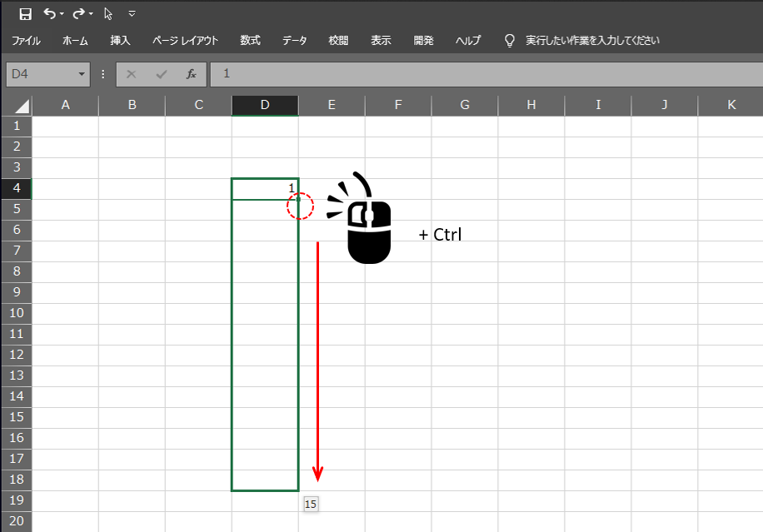Select cell D4 containing value 1
This screenshot has height=532, width=763.
(x=264, y=189)
